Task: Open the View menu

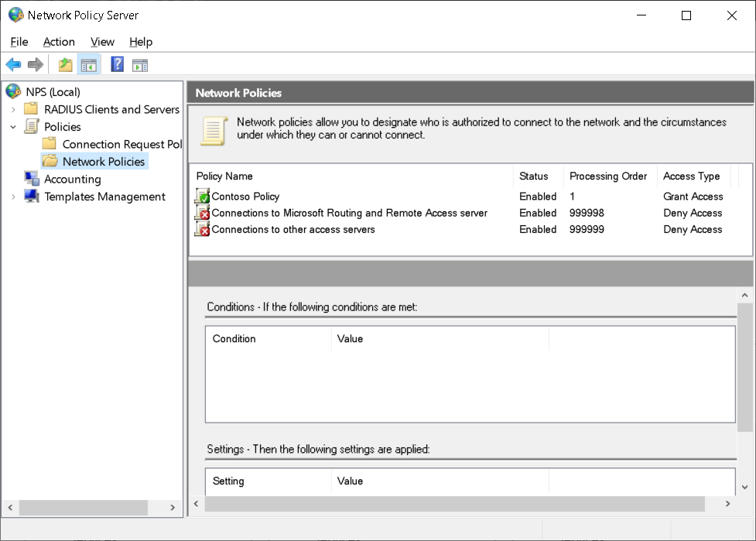Action: (102, 42)
